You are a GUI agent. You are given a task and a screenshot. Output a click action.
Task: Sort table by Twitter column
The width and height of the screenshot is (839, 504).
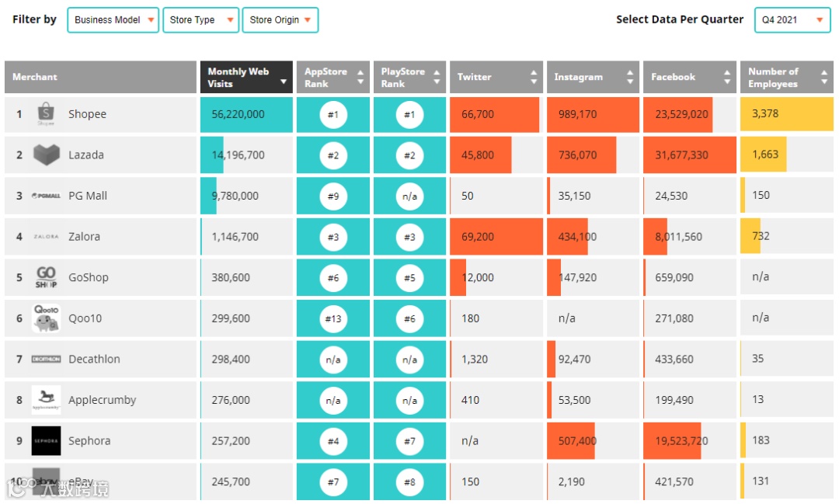[x=496, y=77]
